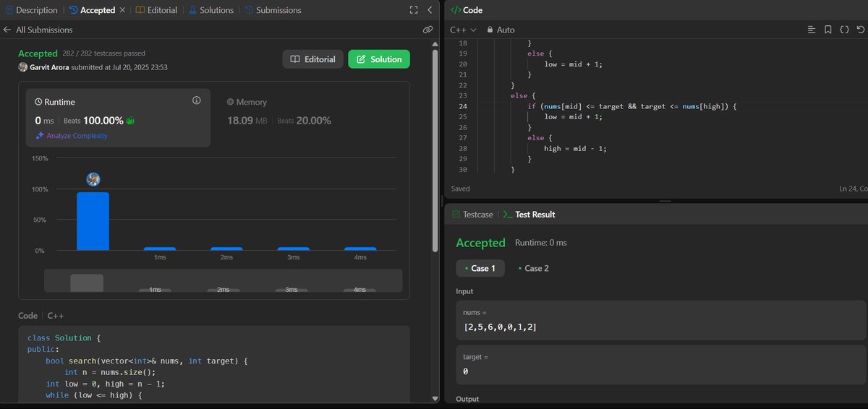Open Garvit Arora's profile link

[x=49, y=67]
